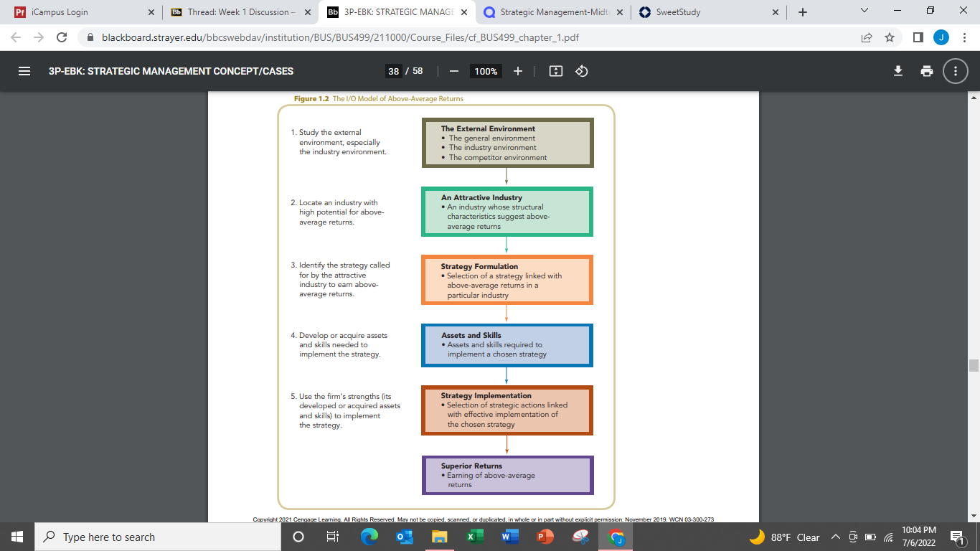Open a new browser tab

coord(802,12)
